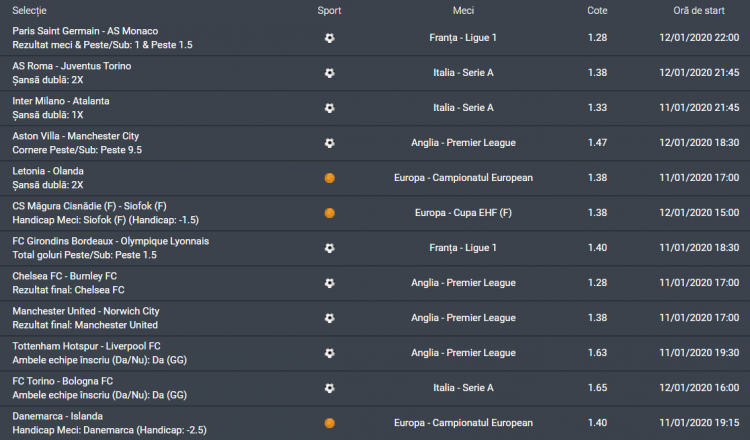
Task: Sort by the Cote column header
Action: [x=597, y=10]
